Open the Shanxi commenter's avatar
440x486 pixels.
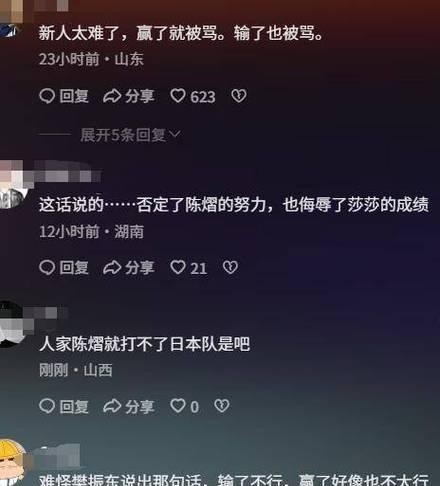[13, 324]
